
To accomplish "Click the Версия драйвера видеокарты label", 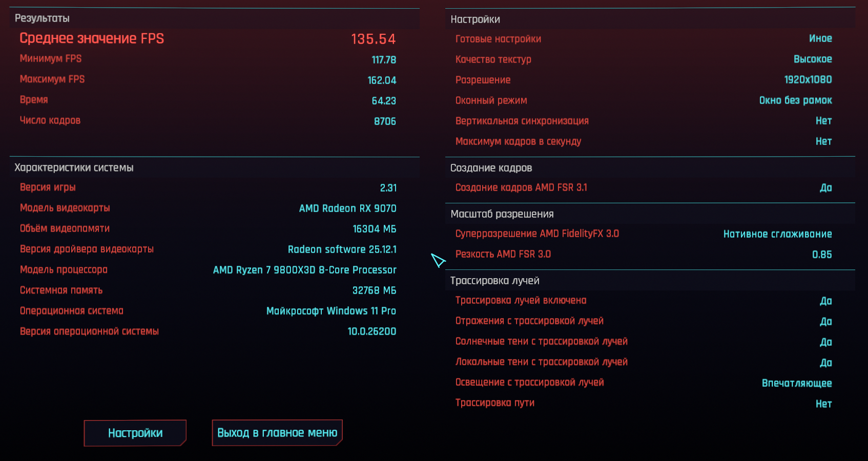I will click(x=87, y=249).
